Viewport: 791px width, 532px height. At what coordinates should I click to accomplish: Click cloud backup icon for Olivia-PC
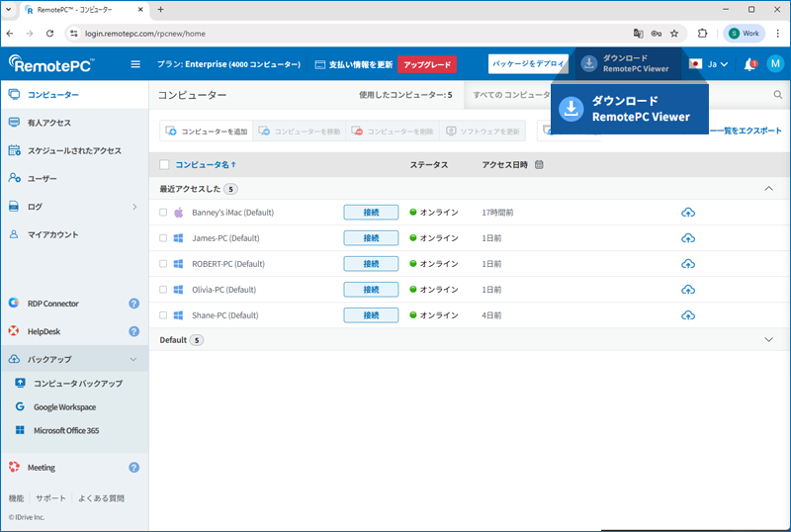click(x=688, y=290)
